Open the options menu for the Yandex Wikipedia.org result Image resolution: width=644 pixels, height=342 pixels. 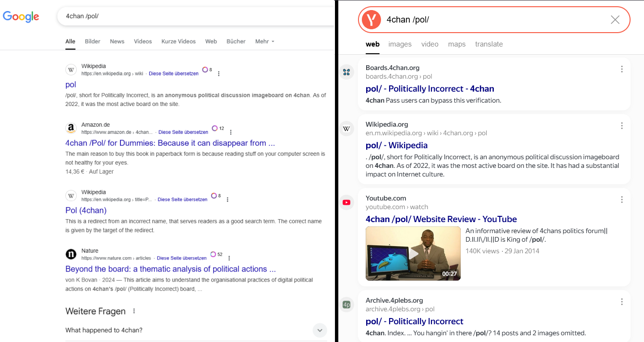click(x=622, y=126)
